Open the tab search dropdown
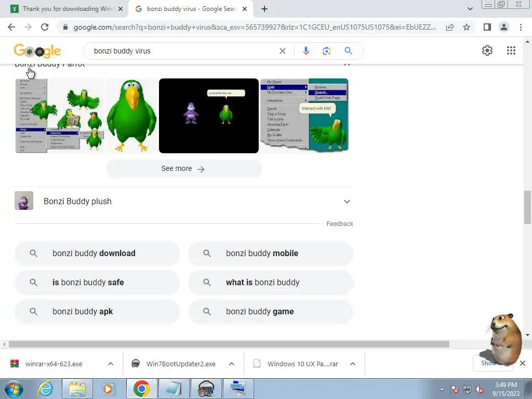The height and width of the screenshot is (399, 532). (x=470, y=9)
